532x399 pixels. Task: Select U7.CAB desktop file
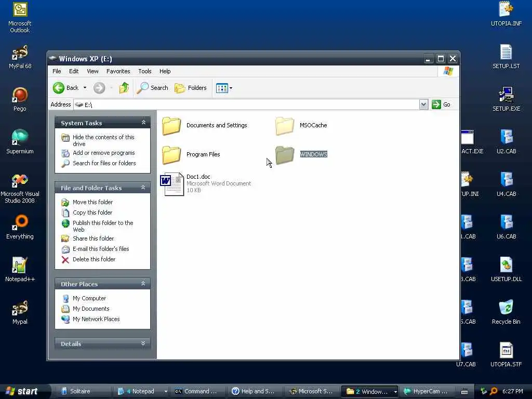coord(466,355)
